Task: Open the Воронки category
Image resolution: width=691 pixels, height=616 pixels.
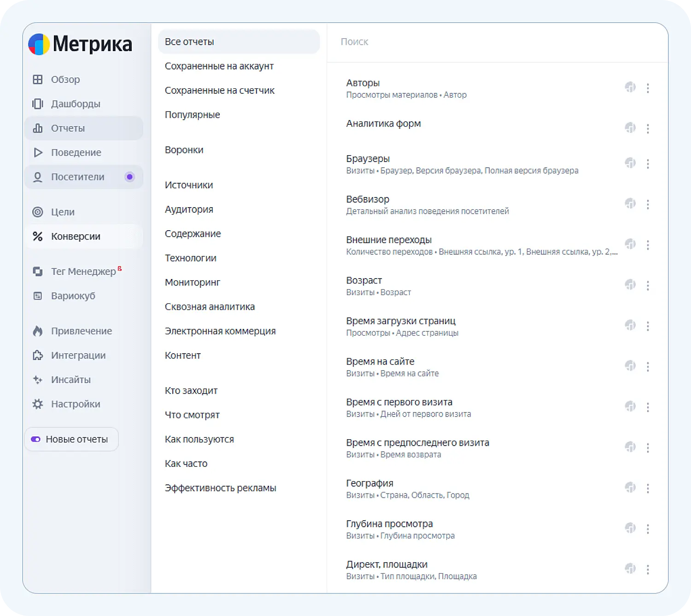Action: tap(184, 150)
